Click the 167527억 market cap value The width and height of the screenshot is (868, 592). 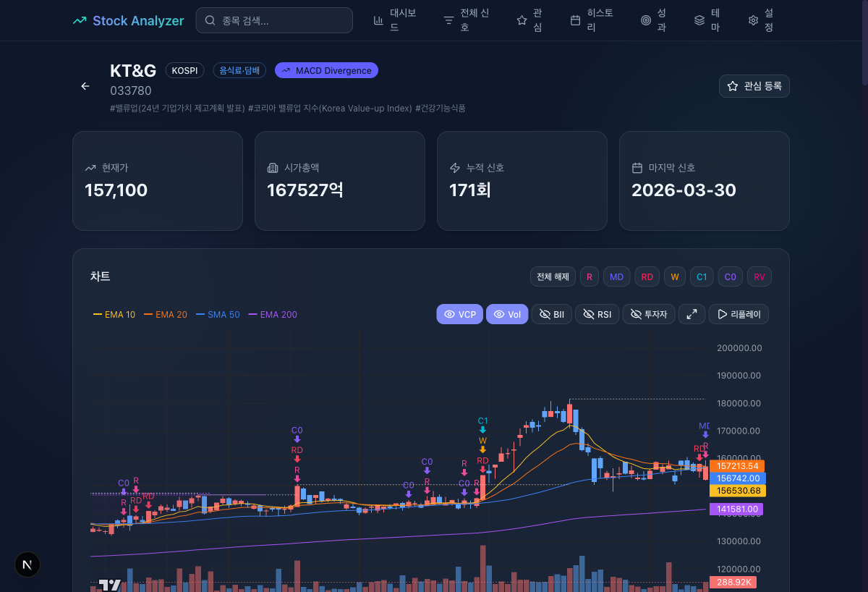point(305,190)
